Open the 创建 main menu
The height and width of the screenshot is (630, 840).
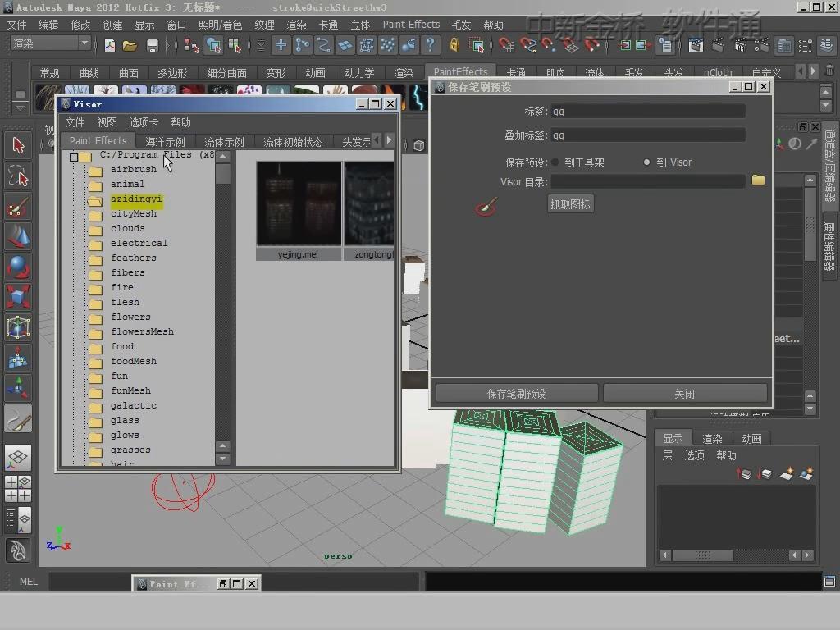(x=112, y=24)
